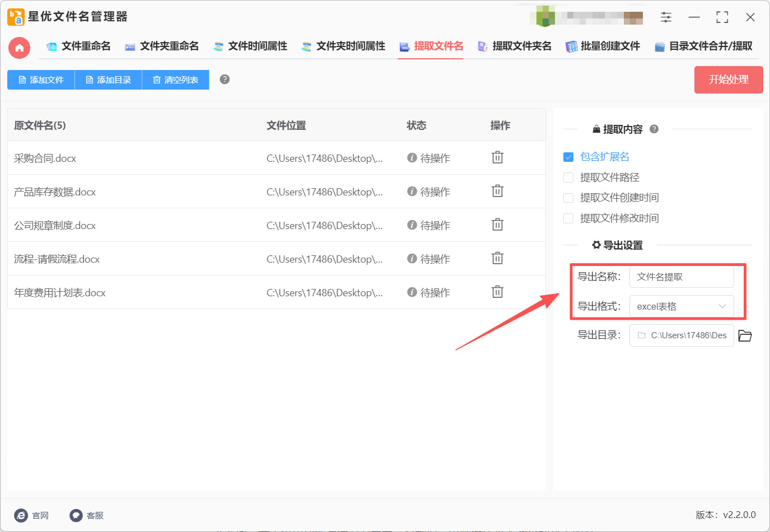Open the 提取文件夹名 tab

coord(514,46)
